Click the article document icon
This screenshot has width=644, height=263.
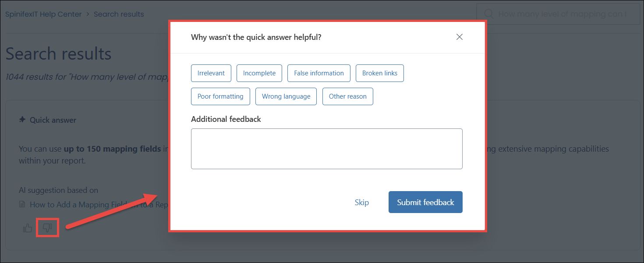(x=22, y=204)
